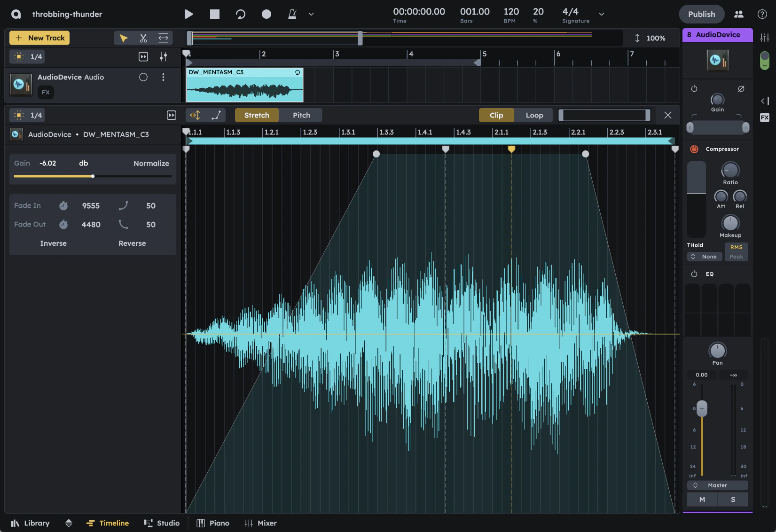This screenshot has width=776, height=532.
Task: Toggle the EQ power button
Action: [694, 274]
